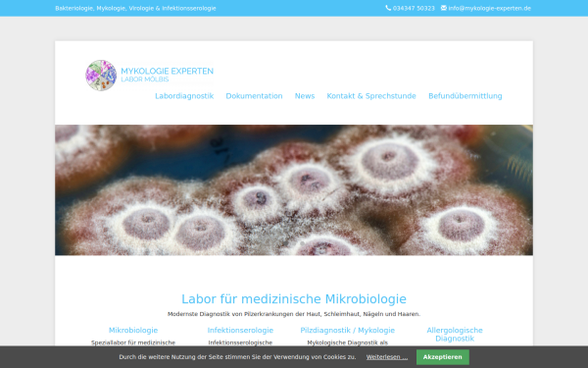Viewport: 588px width, 368px height.
Task: Open the Infektionserologie section heading
Action: point(240,331)
